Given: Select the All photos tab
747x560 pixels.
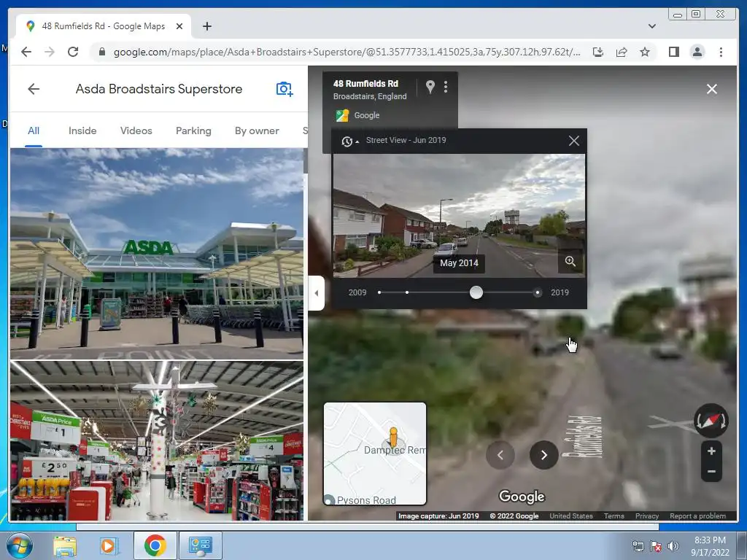Looking at the screenshot, I should tap(34, 131).
